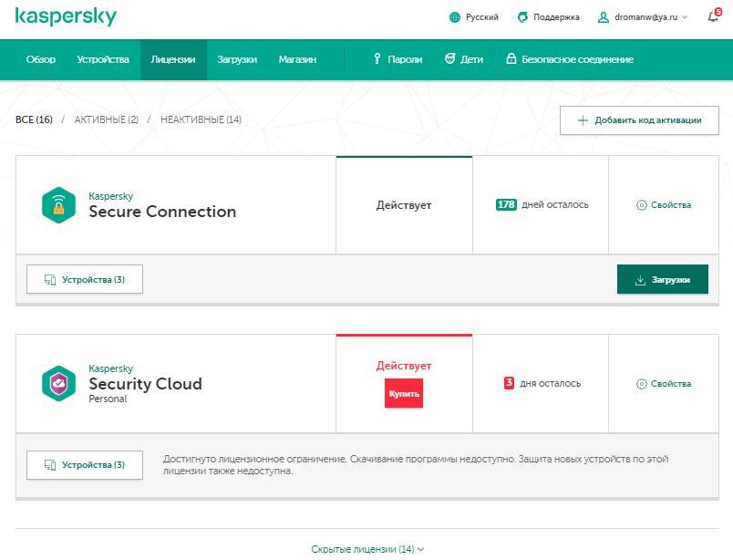Select the Лицензии tab

(173, 59)
